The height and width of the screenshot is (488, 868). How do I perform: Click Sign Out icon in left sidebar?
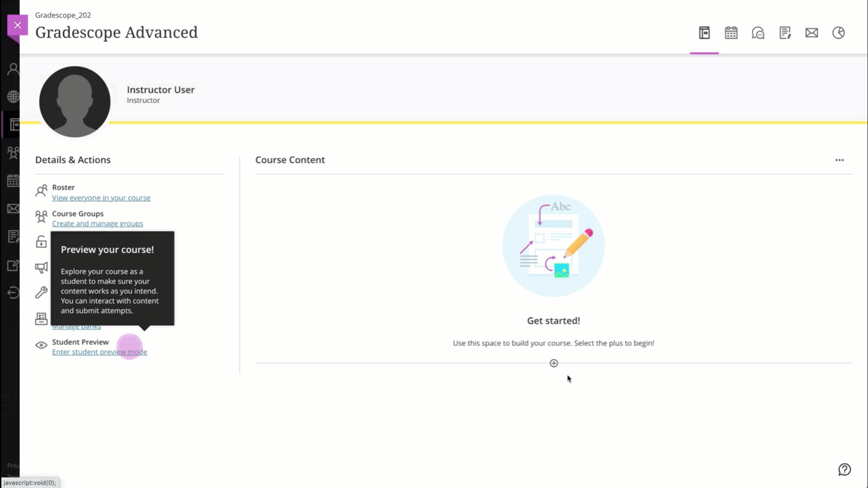coord(14,293)
